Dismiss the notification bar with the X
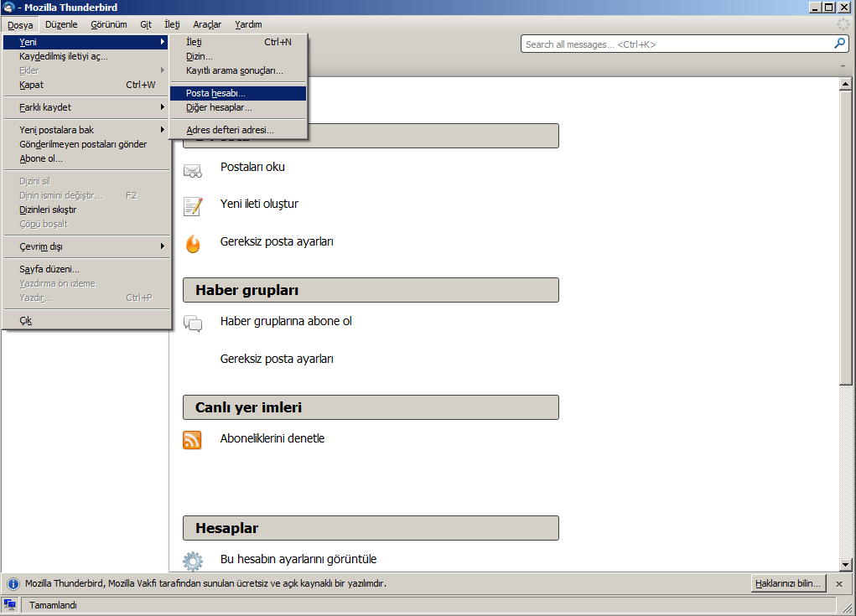This screenshot has width=856, height=616. coord(839,584)
